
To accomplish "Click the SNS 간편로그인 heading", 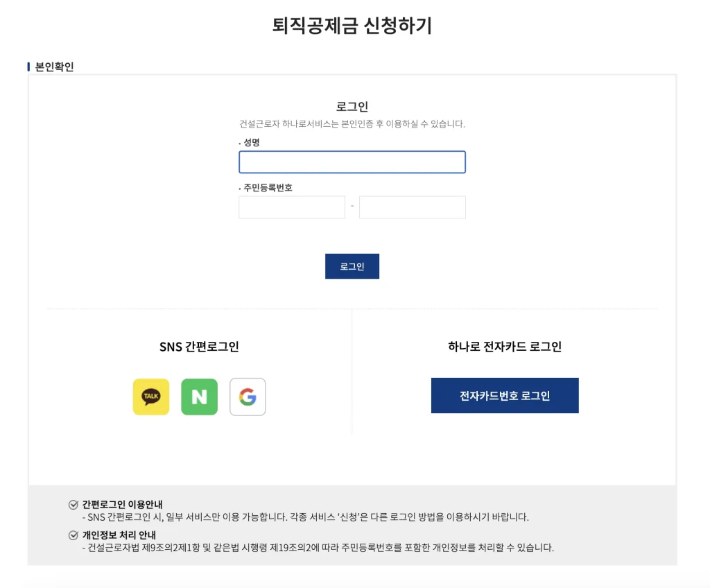I will point(199,347).
